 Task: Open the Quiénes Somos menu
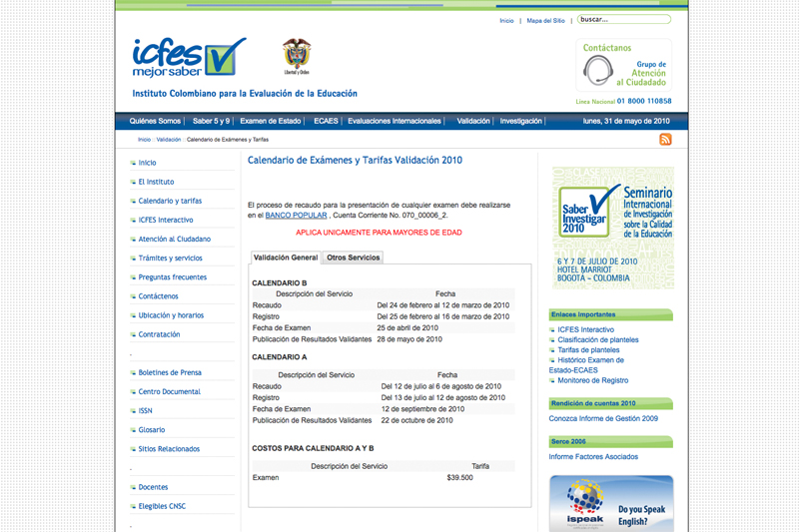[x=155, y=121]
